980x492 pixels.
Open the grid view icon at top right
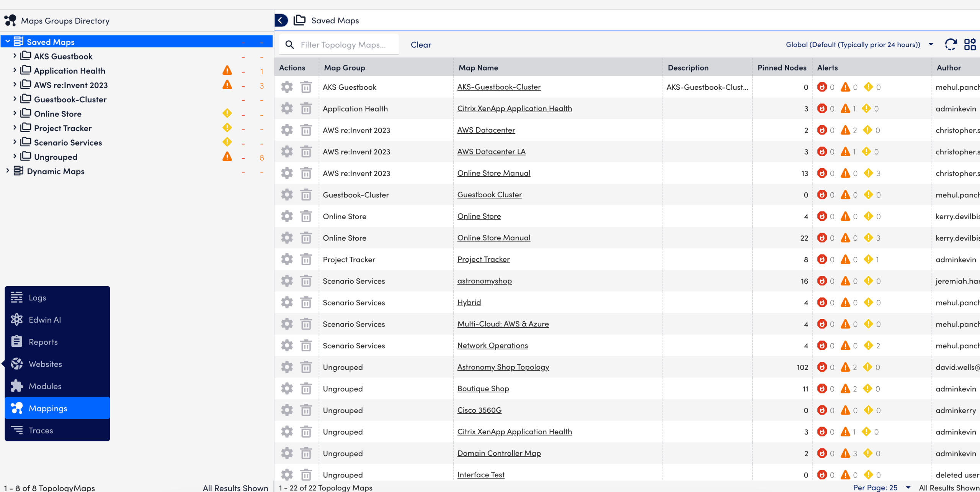click(x=970, y=44)
